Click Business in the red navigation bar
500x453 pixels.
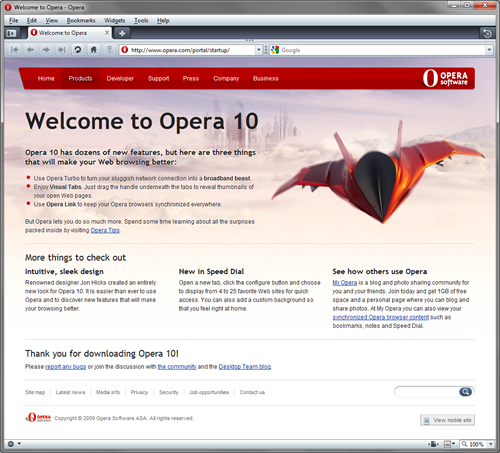click(266, 79)
